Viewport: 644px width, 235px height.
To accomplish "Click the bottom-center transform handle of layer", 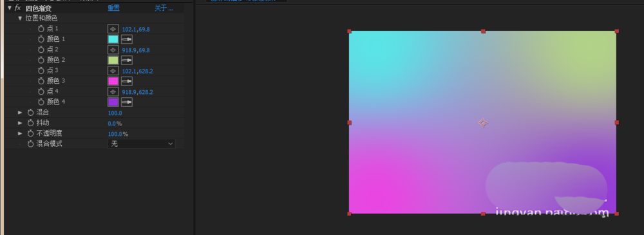I will (x=483, y=214).
